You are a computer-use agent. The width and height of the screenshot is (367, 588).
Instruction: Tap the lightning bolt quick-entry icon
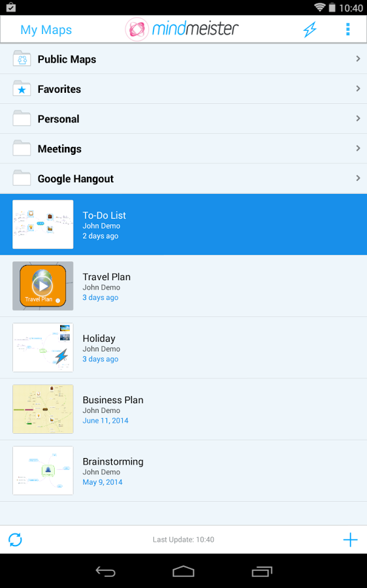click(310, 29)
